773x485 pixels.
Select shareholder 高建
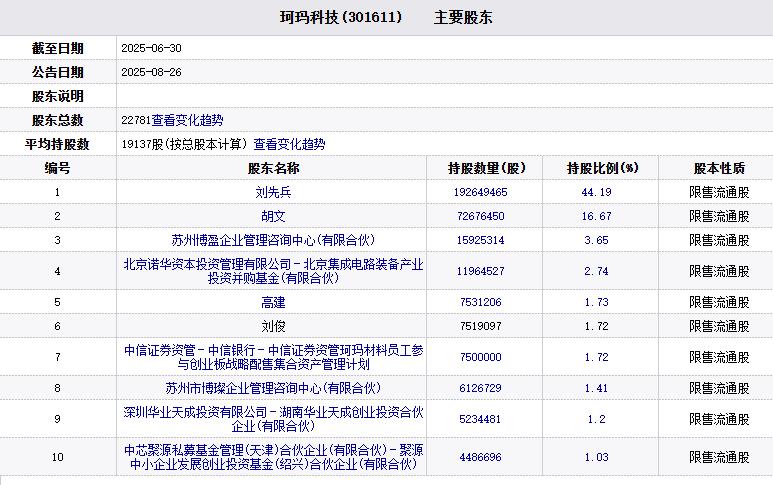(x=273, y=302)
